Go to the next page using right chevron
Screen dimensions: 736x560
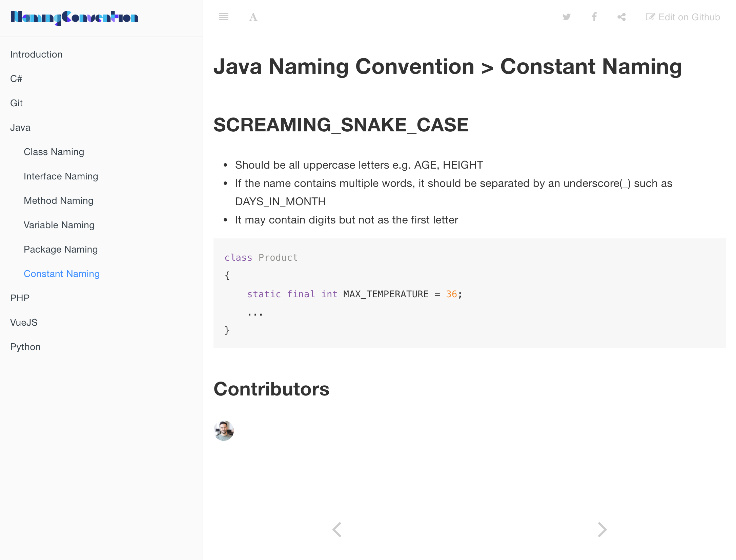[602, 530]
